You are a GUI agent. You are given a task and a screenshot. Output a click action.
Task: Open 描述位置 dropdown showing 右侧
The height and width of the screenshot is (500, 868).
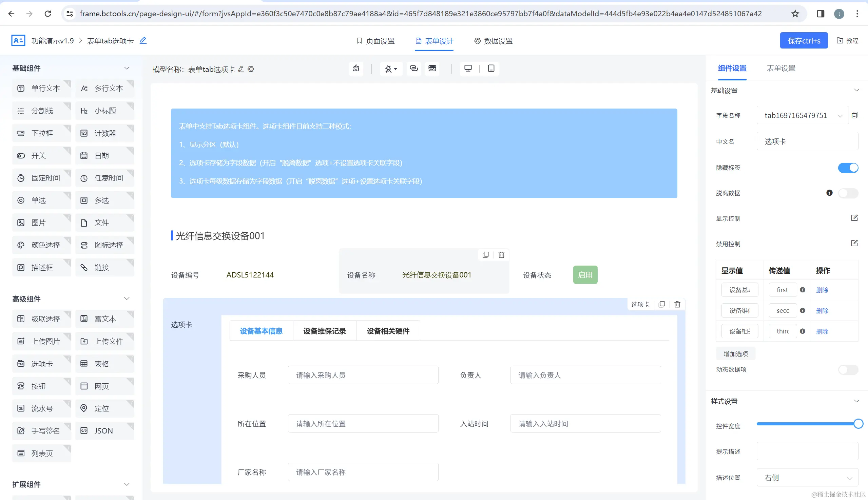(807, 477)
